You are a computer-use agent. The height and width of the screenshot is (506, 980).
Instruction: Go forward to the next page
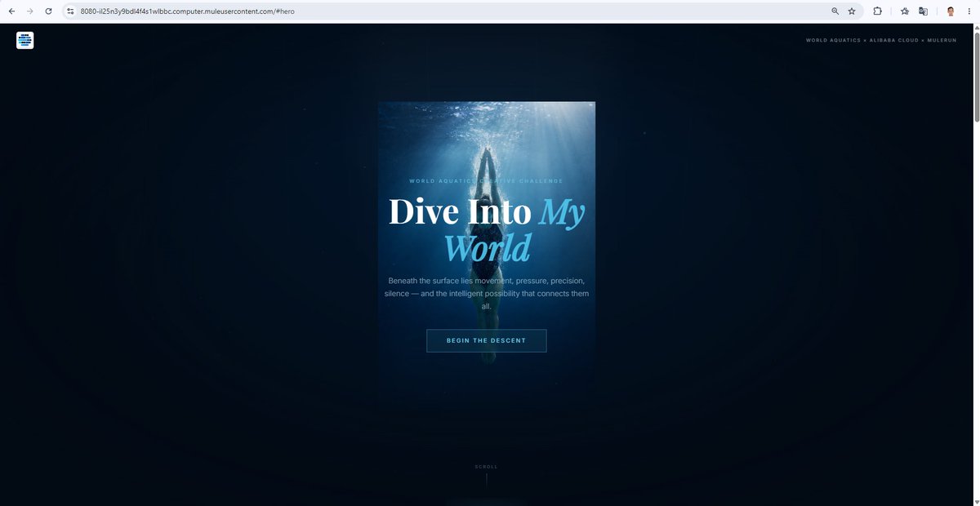(30, 11)
